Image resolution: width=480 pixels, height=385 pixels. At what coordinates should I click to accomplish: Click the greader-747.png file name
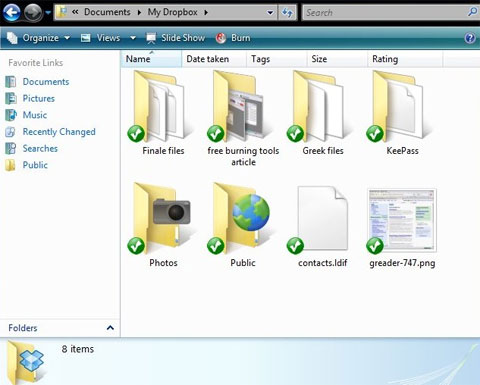(x=402, y=263)
